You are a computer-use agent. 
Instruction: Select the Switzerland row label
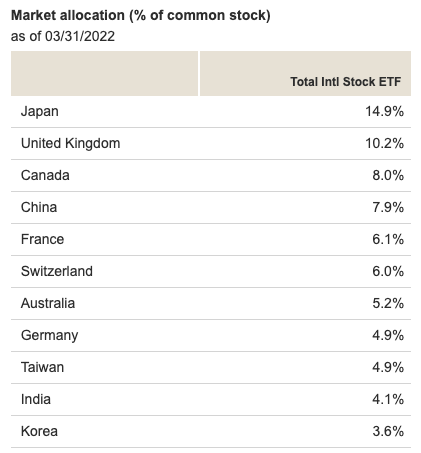pyautogui.click(x=57, y=271)
